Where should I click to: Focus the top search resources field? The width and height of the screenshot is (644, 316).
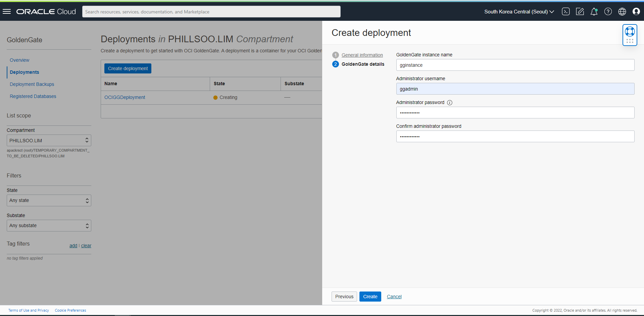click(x=211, y=12)
